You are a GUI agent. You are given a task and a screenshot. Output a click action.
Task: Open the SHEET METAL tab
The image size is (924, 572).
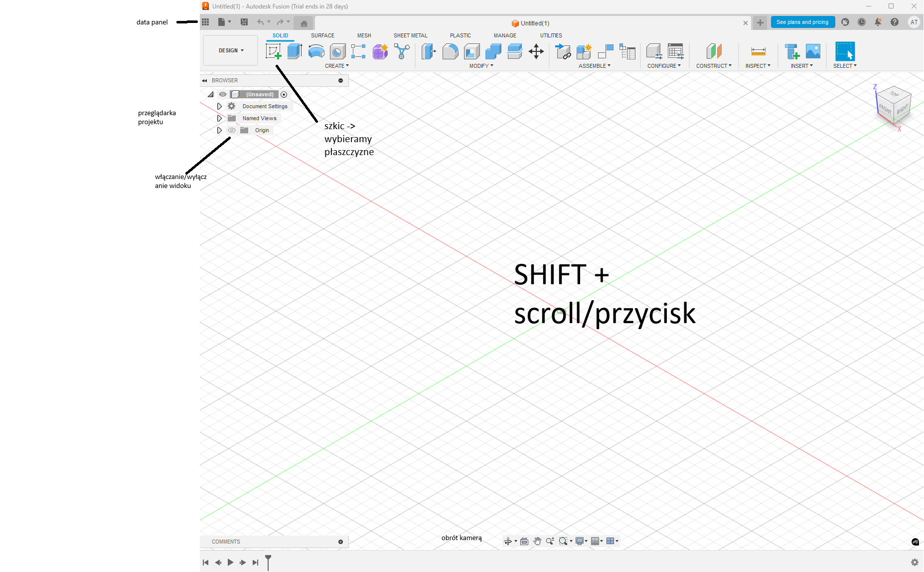(x=410, y=35)
